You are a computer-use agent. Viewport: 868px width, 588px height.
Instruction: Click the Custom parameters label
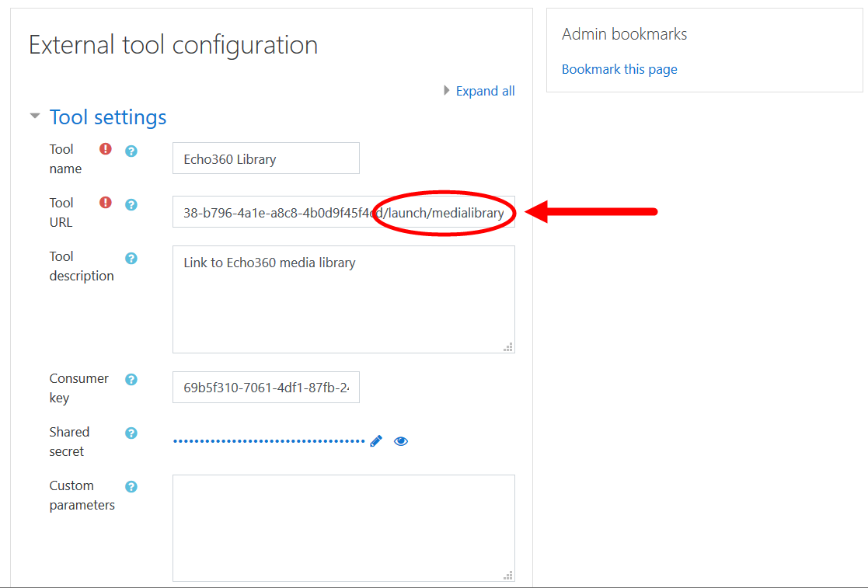tap(82, 495)
